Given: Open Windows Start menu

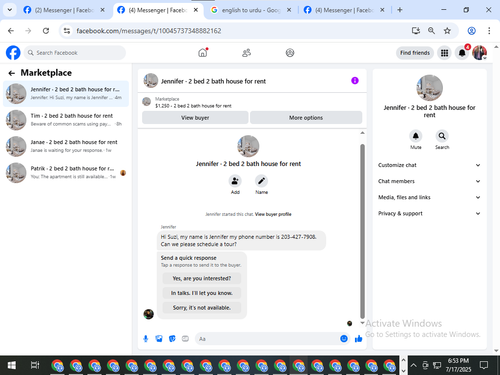Looking at the screenshot, I should tap(12, 365).
